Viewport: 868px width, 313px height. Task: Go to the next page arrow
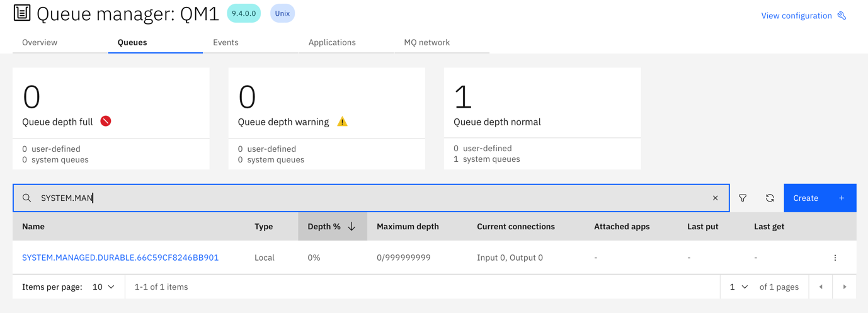point(845,287)
